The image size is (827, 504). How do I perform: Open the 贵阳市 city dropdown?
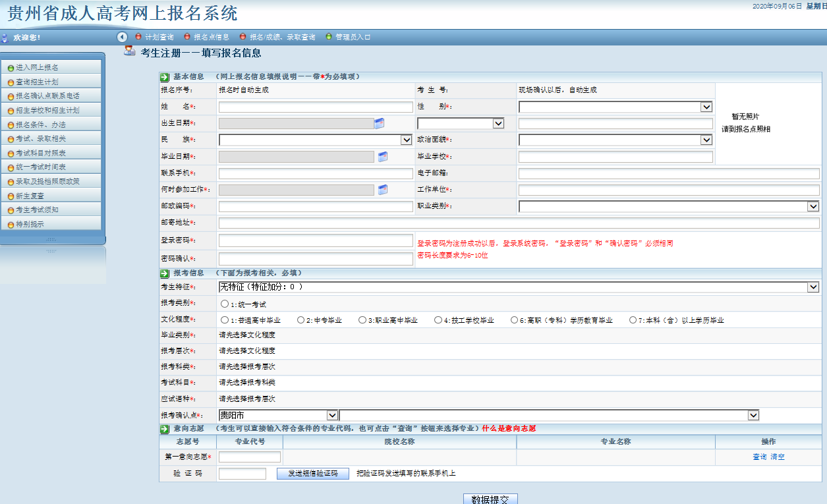coord(277,415)
